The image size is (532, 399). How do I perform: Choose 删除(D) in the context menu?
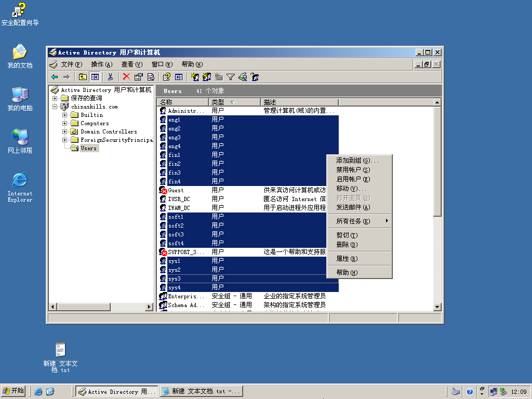pyautogui.click(x=360, y=245)
